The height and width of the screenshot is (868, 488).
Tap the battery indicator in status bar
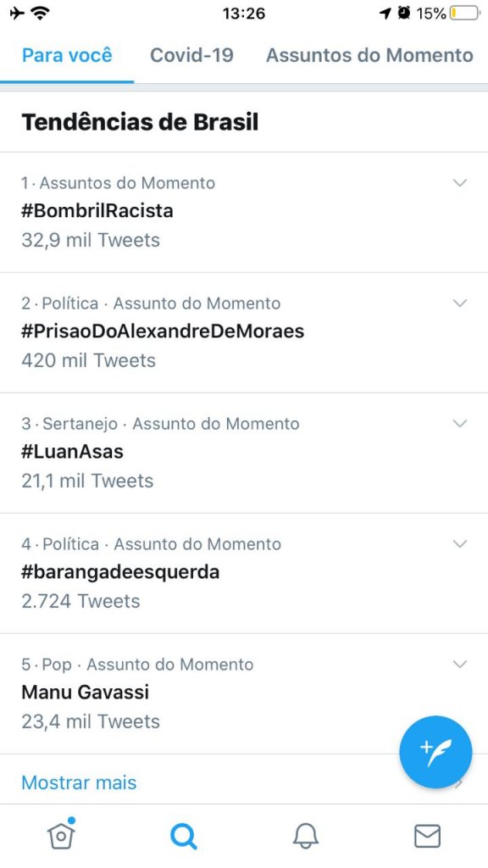point(465,13)
